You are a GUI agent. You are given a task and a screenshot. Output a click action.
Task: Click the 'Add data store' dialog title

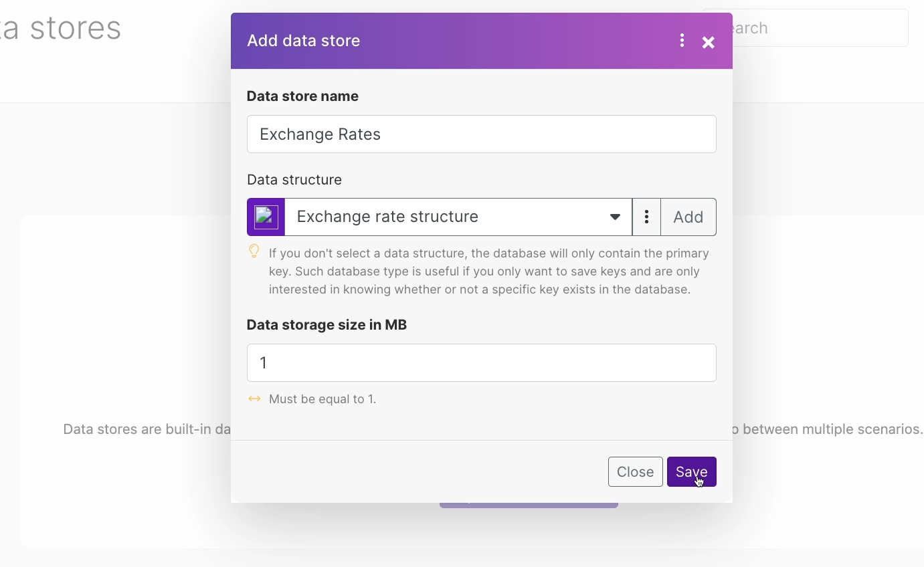click(304, 41)
